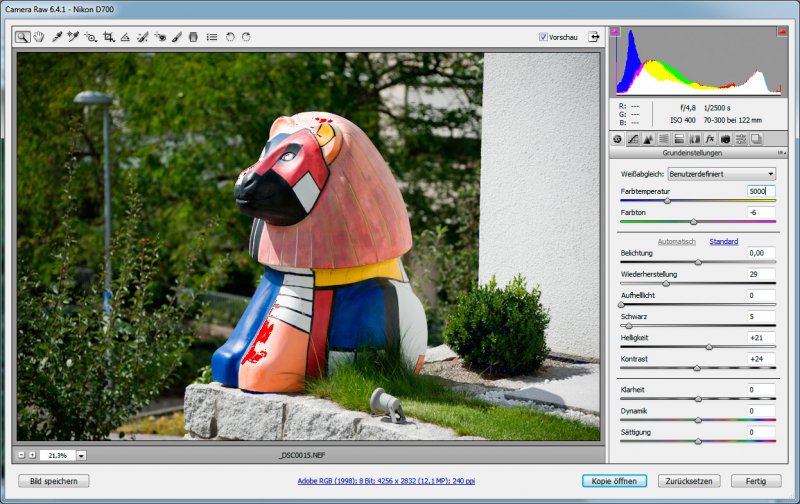Toggle full screen mode icon
Screen dimensions: 800x504
594,37
